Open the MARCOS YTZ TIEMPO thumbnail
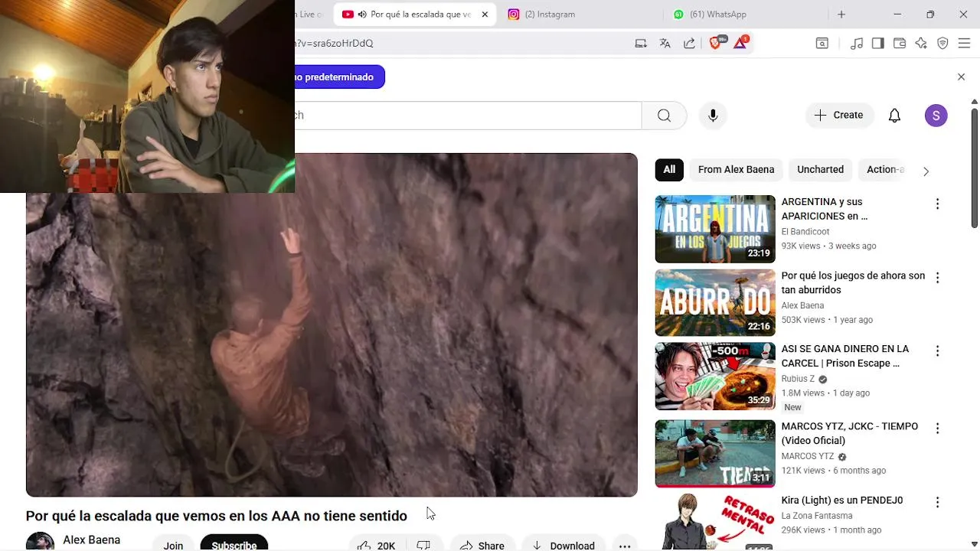This screenshot has height=551, width=980. pyautogui.click(x=715, y=453)
